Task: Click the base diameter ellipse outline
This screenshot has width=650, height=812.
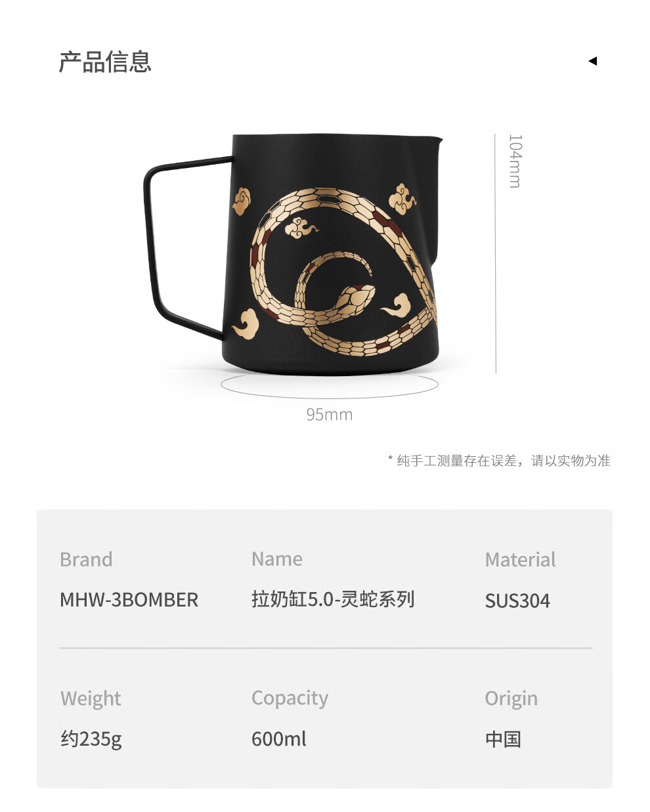Action: 330,385
